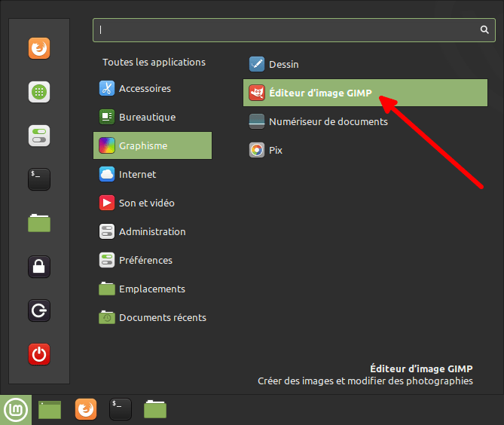
Task: Open the Son et vidéo category
Action: pyautogui.click(x=152, y=203)
